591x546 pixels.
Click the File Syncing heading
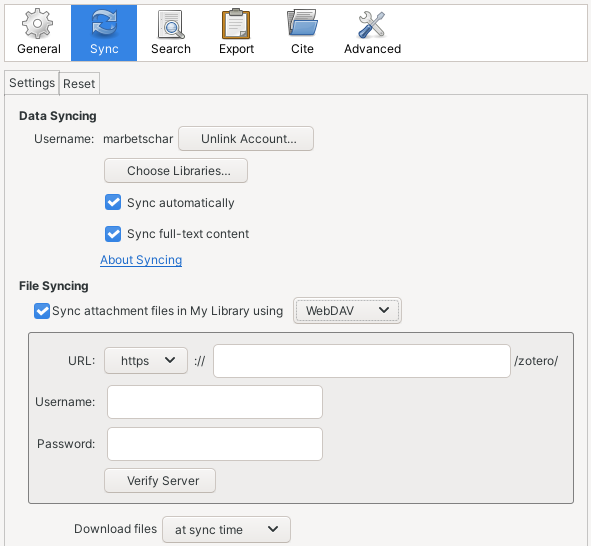click(54, 286)
